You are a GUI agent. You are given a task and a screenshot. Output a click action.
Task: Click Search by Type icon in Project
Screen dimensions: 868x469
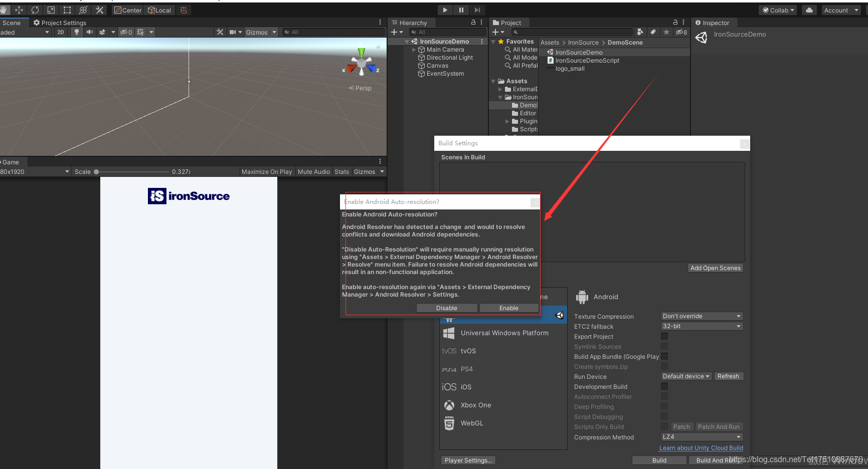(x=640, y=32)
